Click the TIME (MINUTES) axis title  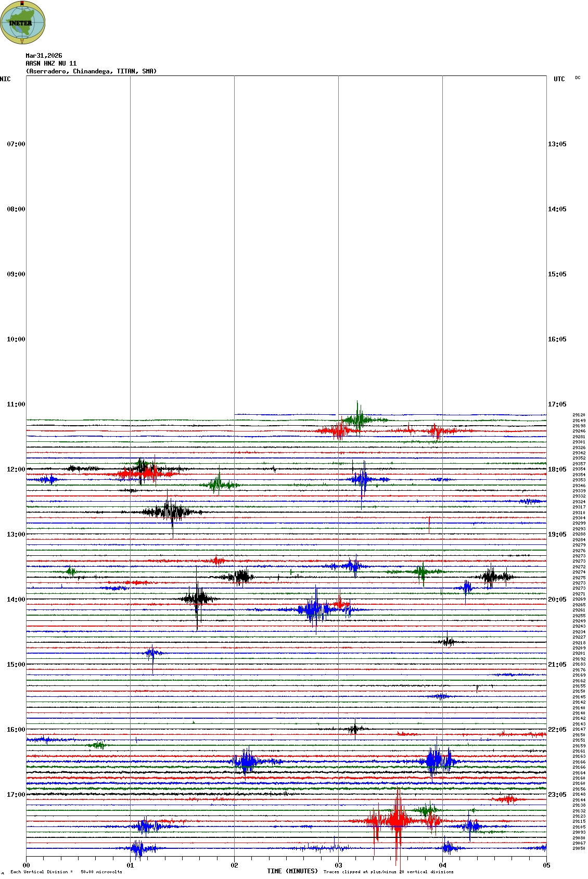(292, 871)
